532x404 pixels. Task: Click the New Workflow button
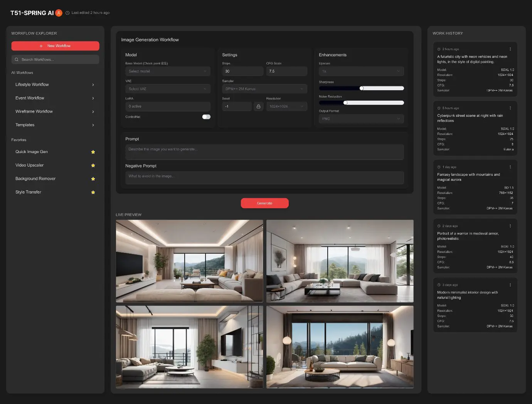click(x=55, y=46)
